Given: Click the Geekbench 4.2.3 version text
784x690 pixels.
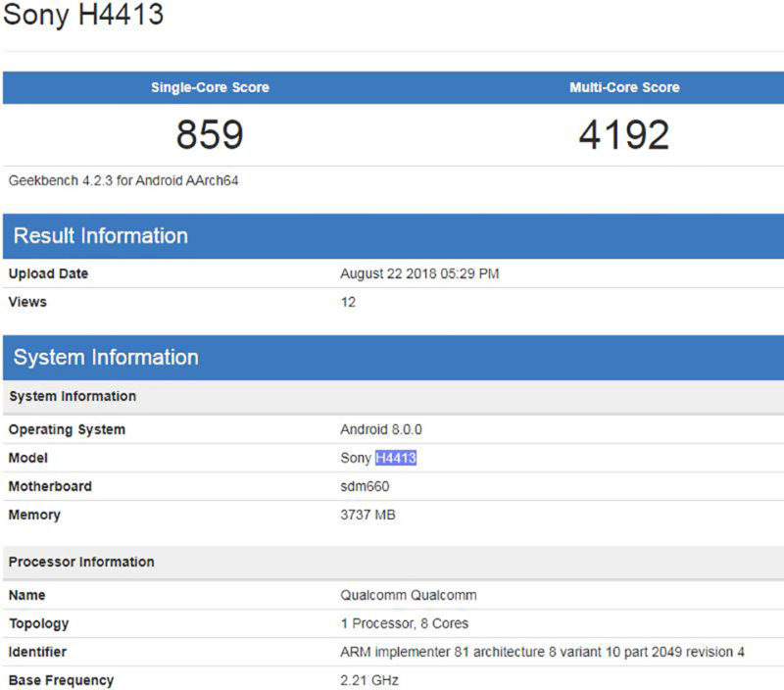Looking at the screenshot, I should (x=123, y=180).
